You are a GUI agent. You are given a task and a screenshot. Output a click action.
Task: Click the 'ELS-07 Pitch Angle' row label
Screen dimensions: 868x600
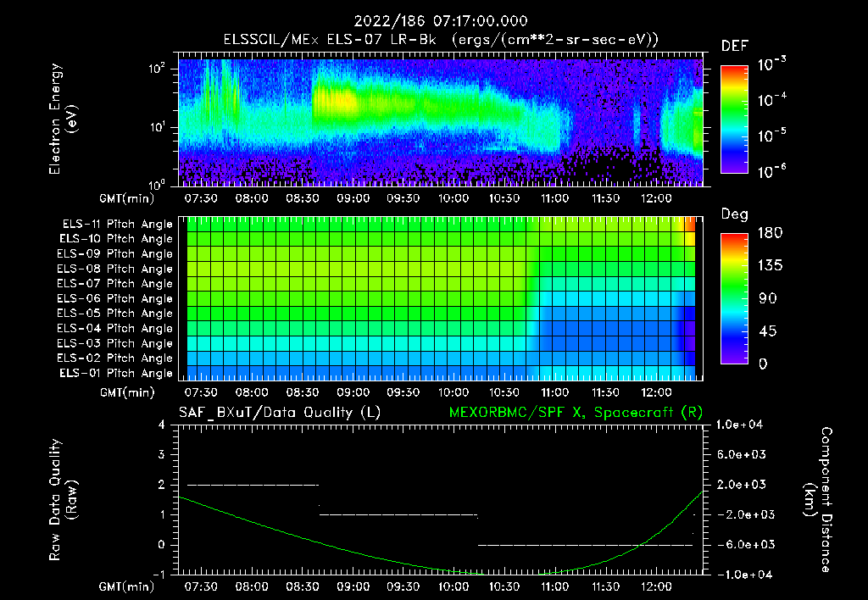[x=115, y=283]
